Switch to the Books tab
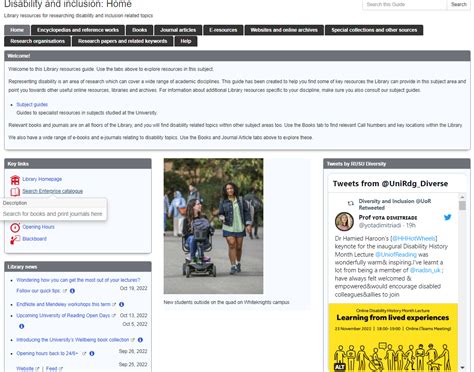The height and width of the screenshot is (372, 474). click(139, 30)
